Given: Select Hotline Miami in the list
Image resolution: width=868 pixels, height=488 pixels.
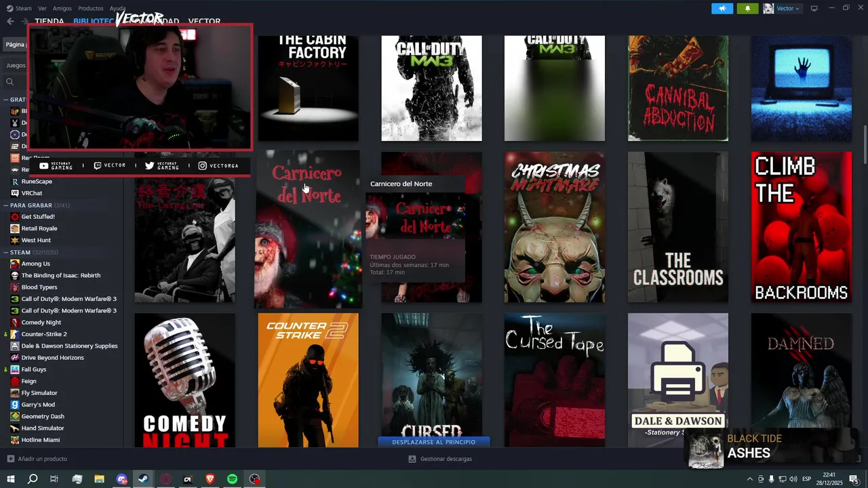Looking at the screenshot, I should pos(41,440).
